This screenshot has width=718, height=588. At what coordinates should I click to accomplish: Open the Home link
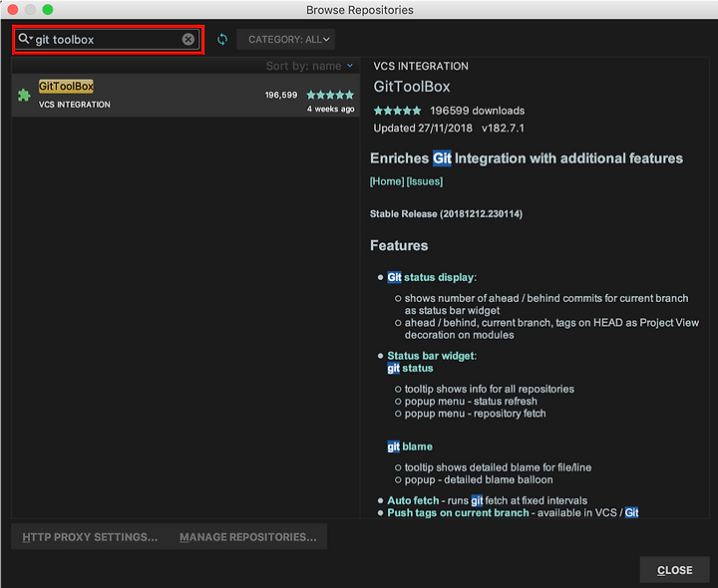(x=387, y=181)
